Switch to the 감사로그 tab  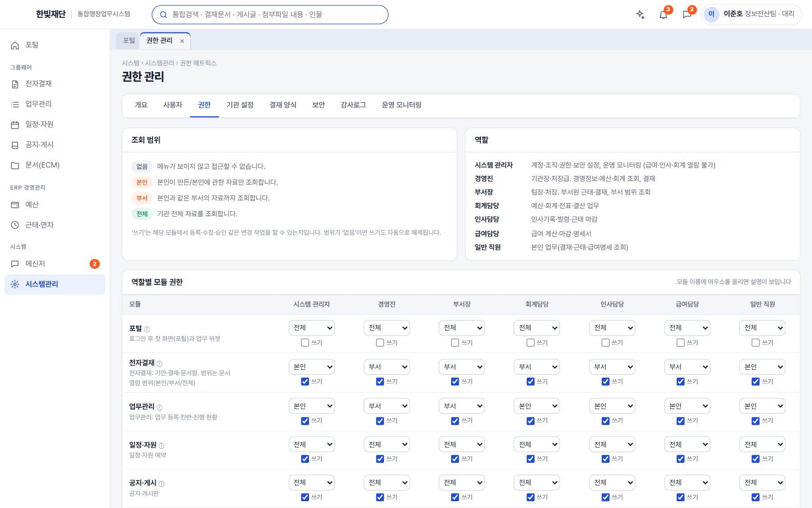point(353,105)
